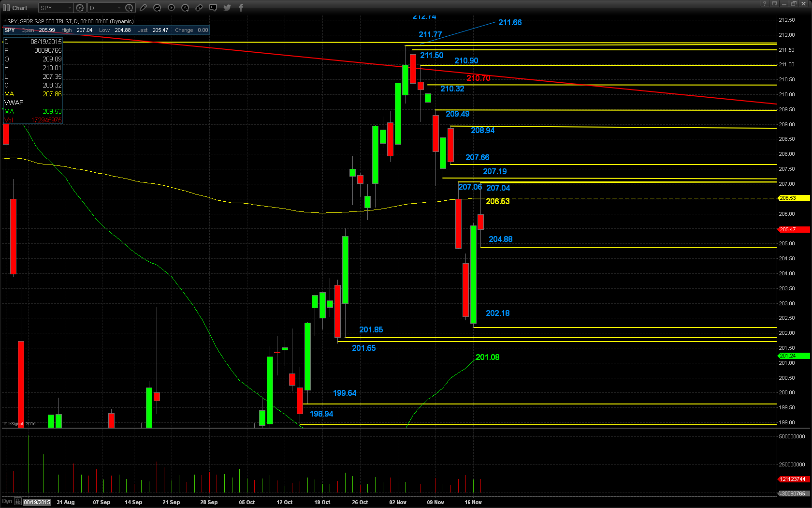The height and width of the screenshot is (508, 812).
Task: Click the -30090765 axis marker
Action: click(x=794, y=493)
